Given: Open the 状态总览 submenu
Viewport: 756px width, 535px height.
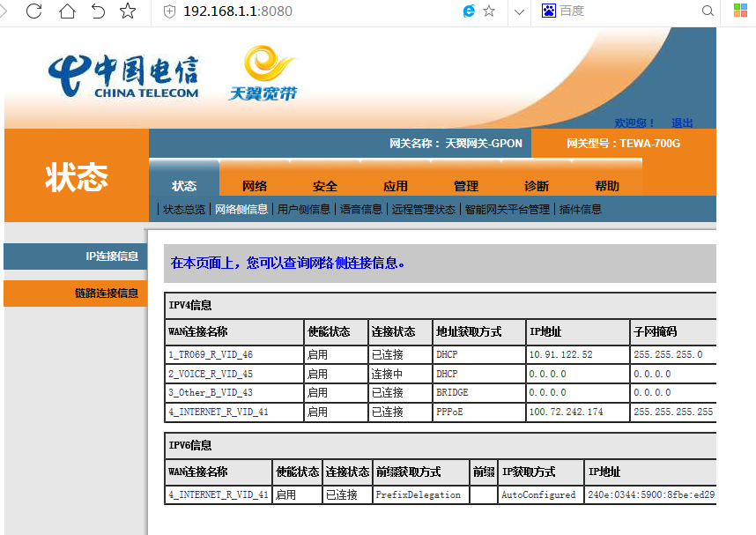Looking at the screenshot, I should (x=183, y=210).
